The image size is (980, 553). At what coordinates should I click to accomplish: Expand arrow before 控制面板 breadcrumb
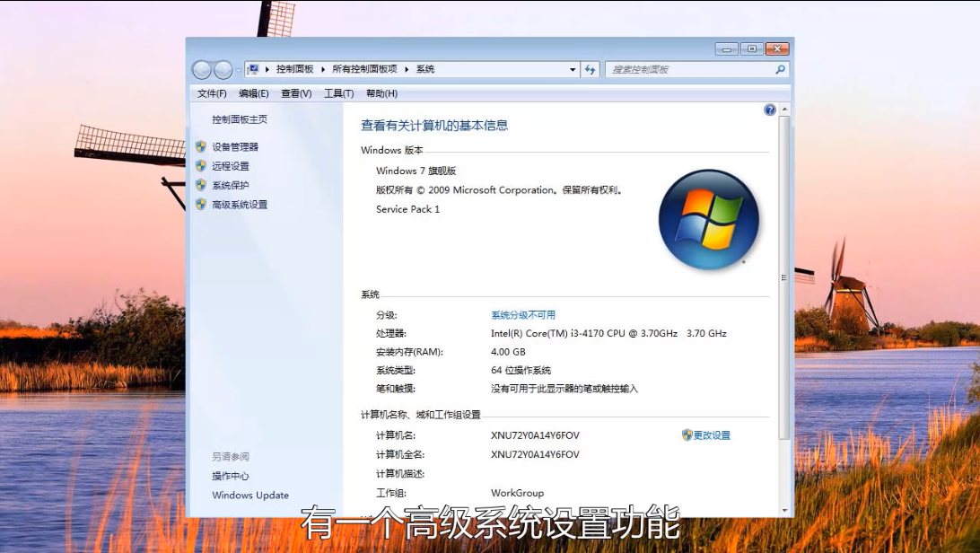267,69
